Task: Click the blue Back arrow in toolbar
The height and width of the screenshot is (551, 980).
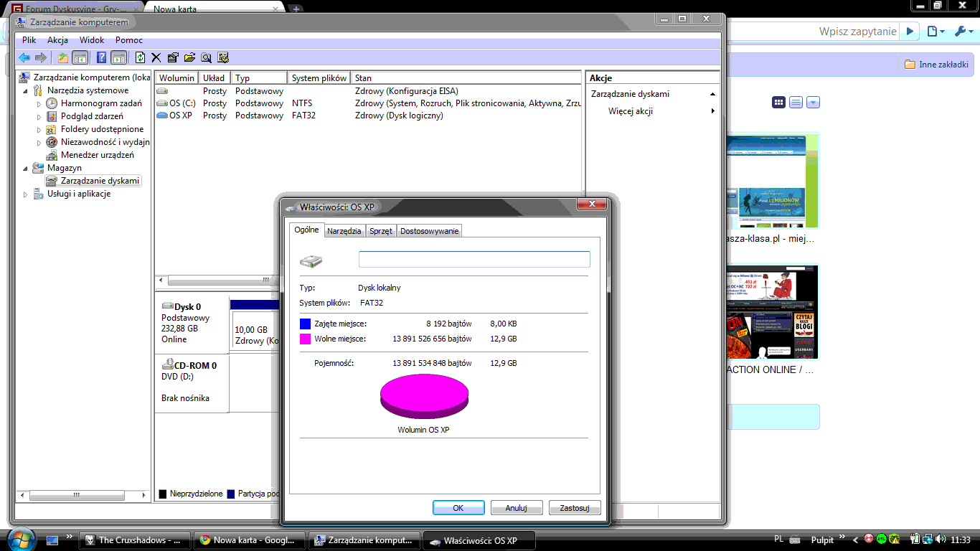Action: pos(24,58)
